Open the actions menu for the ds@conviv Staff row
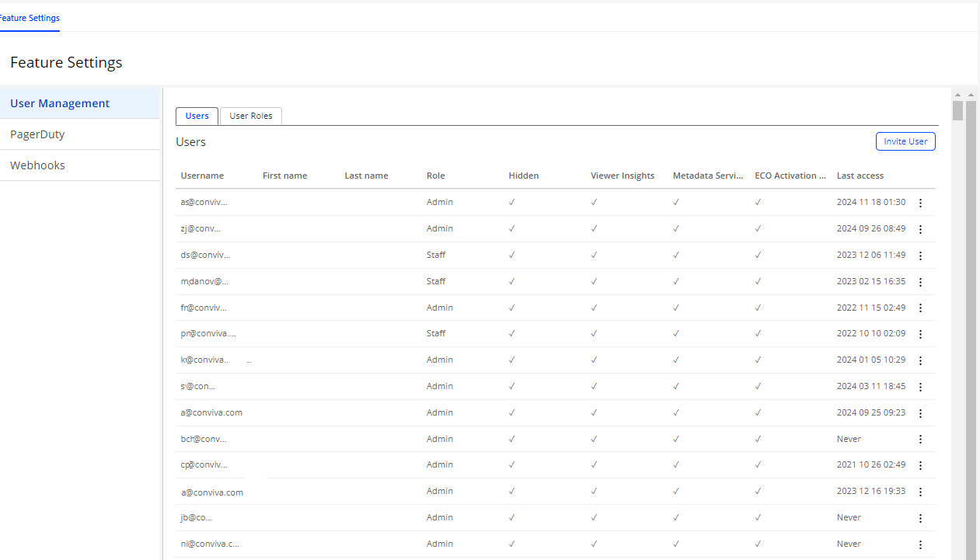 coord(920,256)
